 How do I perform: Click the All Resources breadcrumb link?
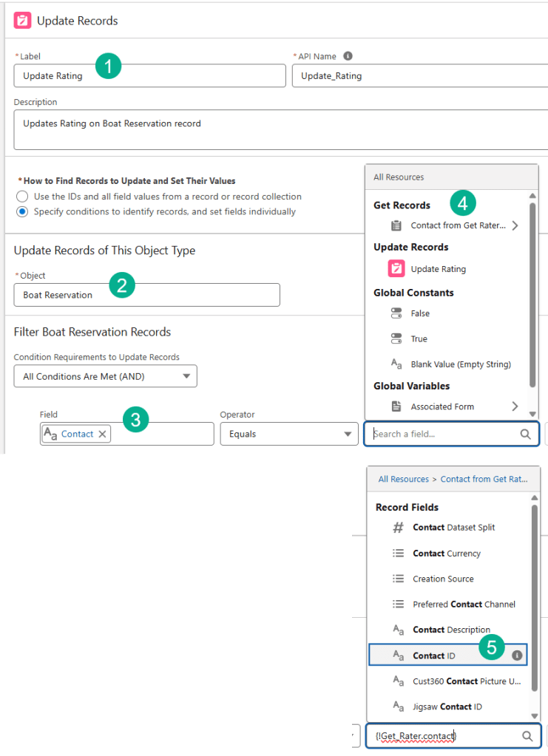point(403,479)
